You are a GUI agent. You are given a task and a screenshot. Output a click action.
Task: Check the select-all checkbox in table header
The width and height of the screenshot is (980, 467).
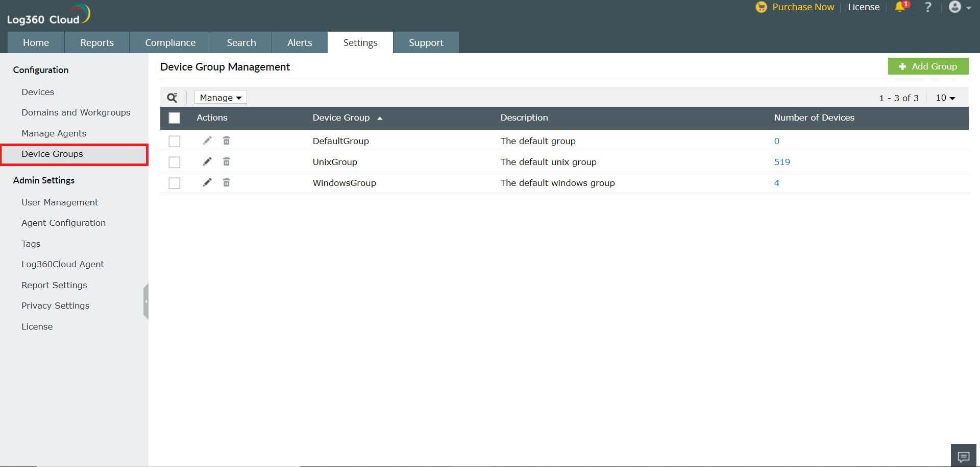pyautogui.click(x=175, y=118)
